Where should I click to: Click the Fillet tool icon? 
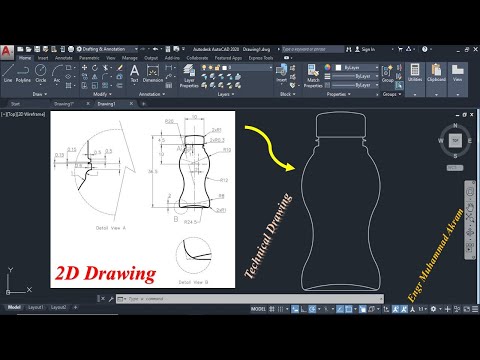[106, 77]
